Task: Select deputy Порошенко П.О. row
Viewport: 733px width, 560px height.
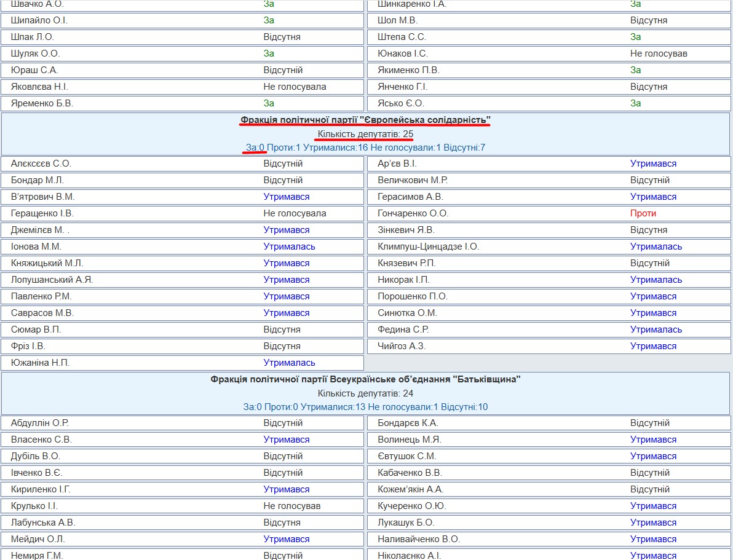Action: (549, 296)
